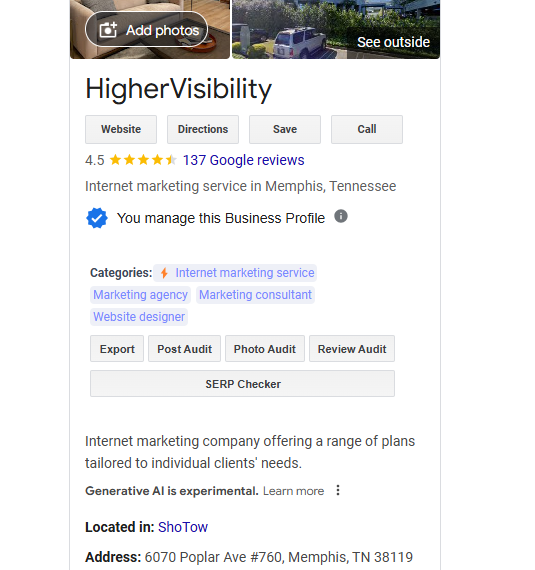Screen dimensions: 535x570
Task: Click the Add photos camera icon
Action: point(108,30)
